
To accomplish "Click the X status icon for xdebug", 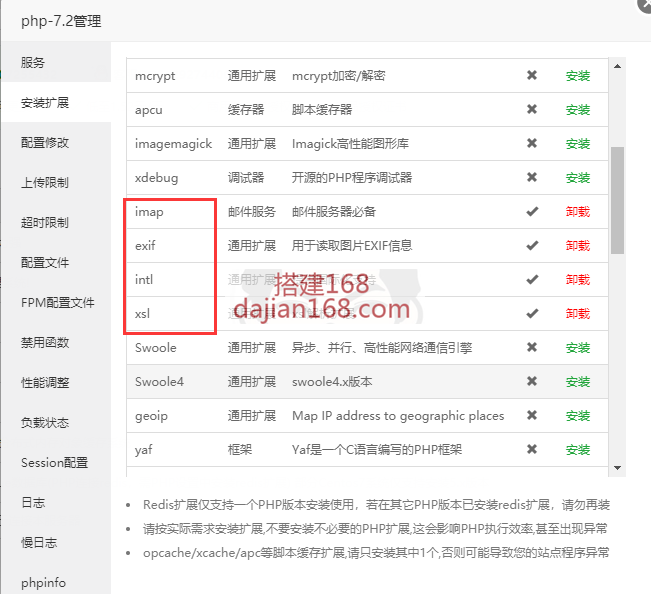I will click(532, 178).
